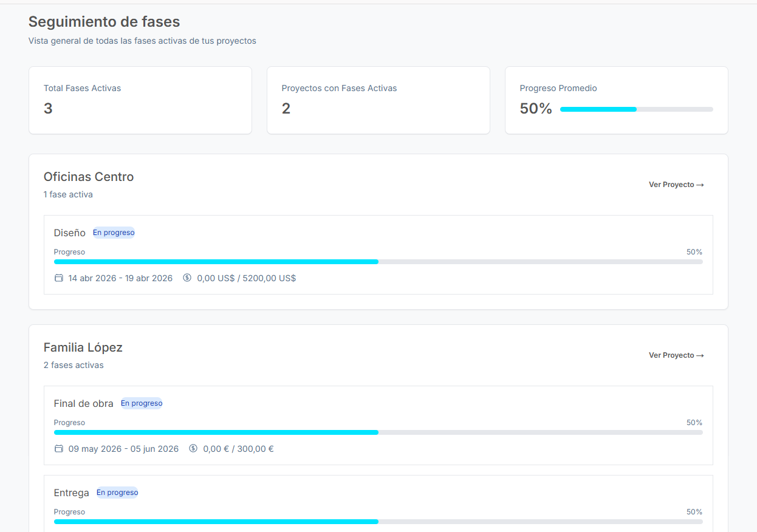The height and width of the screenshot is (532, 757).
Task: Click En progreso badge next to Final de obra
Action: [142, 403]
